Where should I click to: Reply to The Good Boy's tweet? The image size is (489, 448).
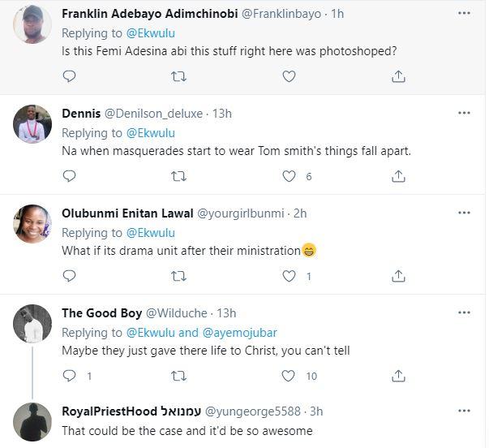pos(69,376)
